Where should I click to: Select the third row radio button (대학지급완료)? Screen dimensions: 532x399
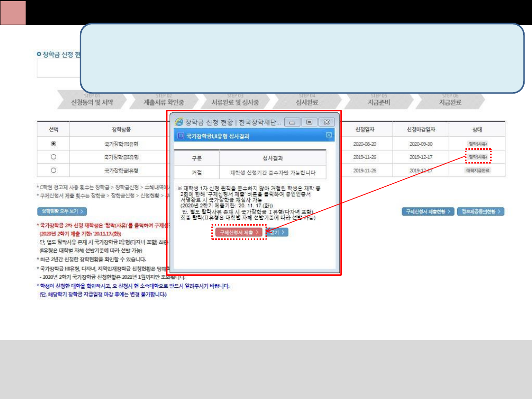click(x=53, y=170)
